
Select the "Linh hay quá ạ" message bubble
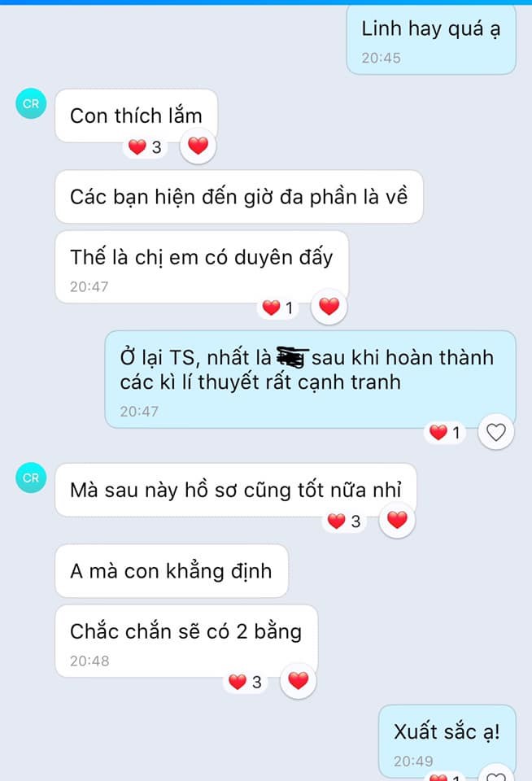[431, 41]
